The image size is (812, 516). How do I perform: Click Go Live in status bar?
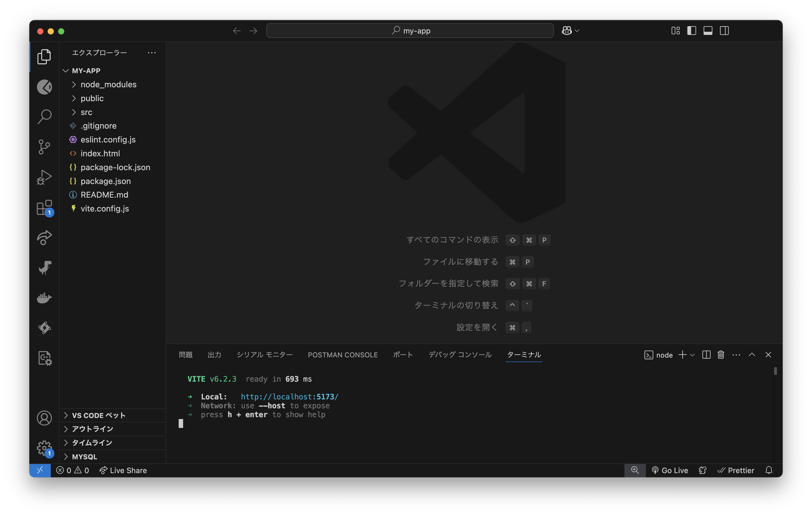click(x=670, y=470)
